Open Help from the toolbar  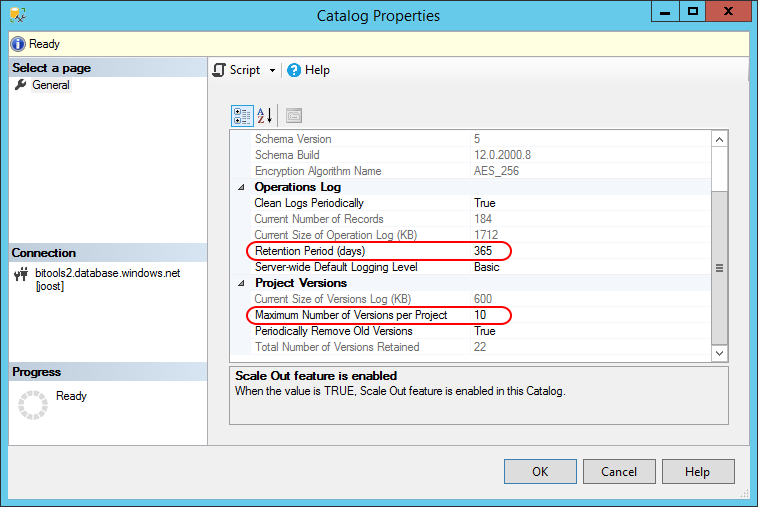(308, 70)
